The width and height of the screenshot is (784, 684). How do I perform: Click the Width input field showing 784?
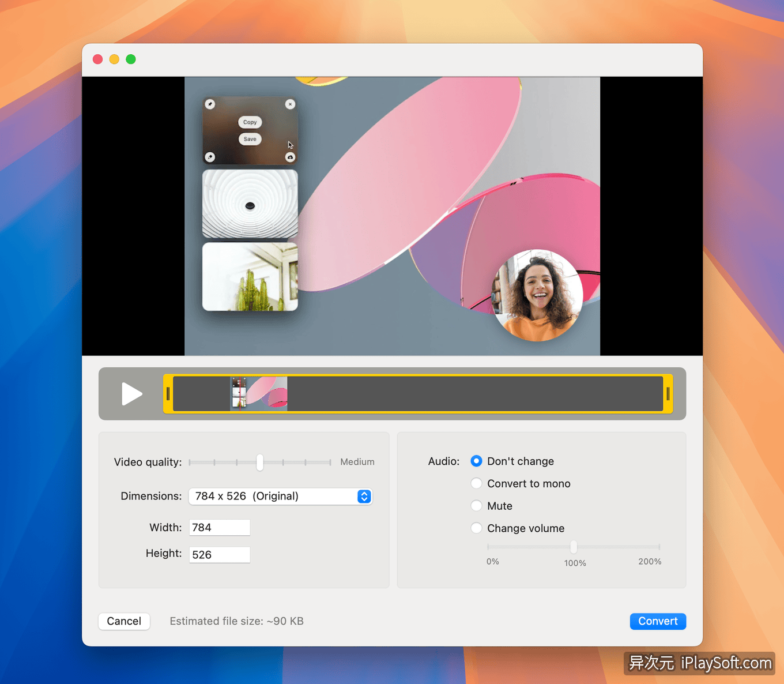(x=219, y=527)
